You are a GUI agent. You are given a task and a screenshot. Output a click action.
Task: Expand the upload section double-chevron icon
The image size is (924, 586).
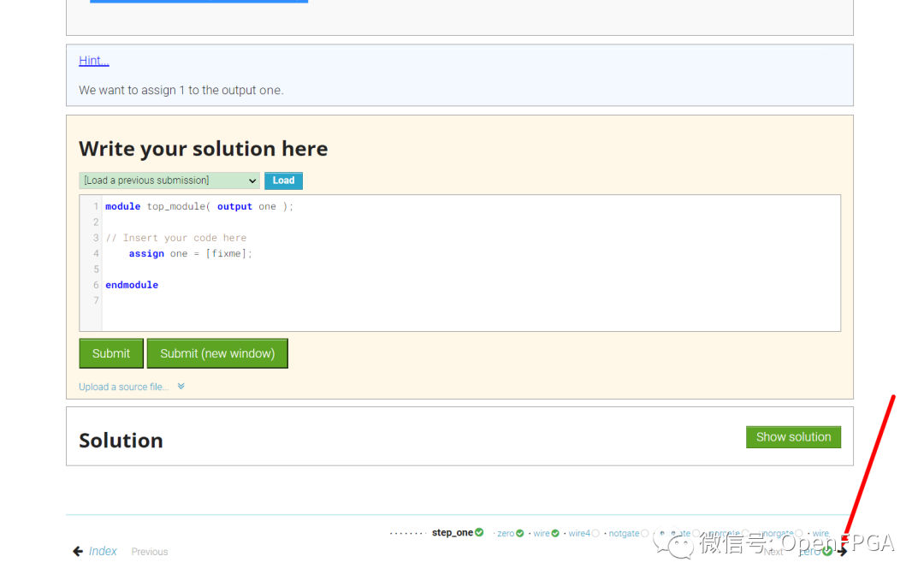[181, 387]
